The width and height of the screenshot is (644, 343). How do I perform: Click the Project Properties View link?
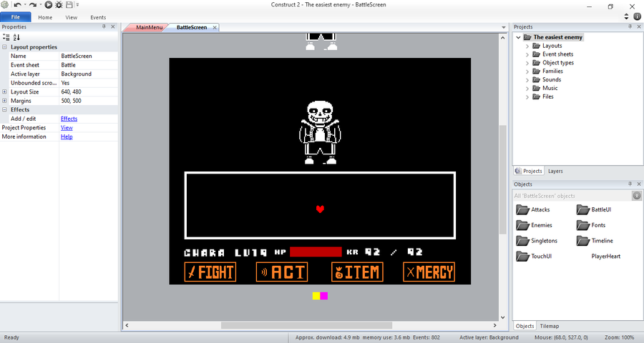[67, 128]
